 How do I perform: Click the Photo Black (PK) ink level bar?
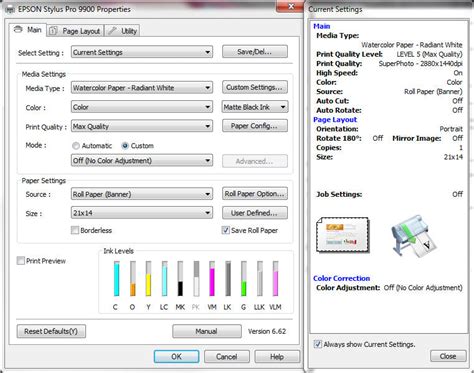tap(196, 279)
